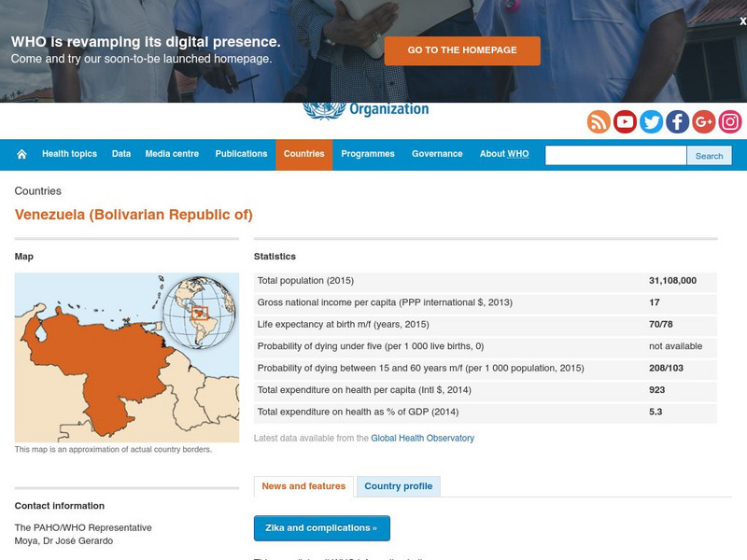Click Venezuela (Bolivarian Republic of) heading
This screenshot has height=560, width=747.
[x=134, y=215]
